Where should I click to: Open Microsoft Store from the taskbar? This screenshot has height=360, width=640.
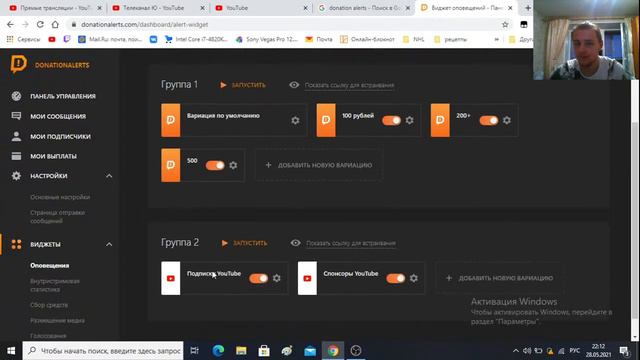click(264, 351)
